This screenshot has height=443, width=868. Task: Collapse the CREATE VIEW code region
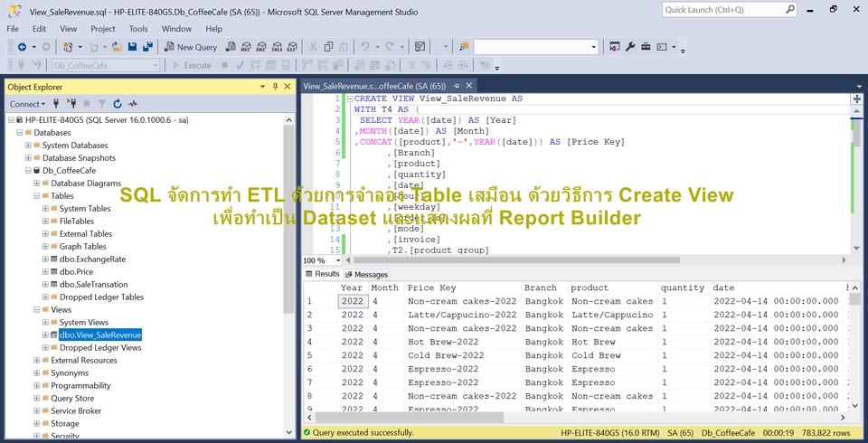click(349, 99)
